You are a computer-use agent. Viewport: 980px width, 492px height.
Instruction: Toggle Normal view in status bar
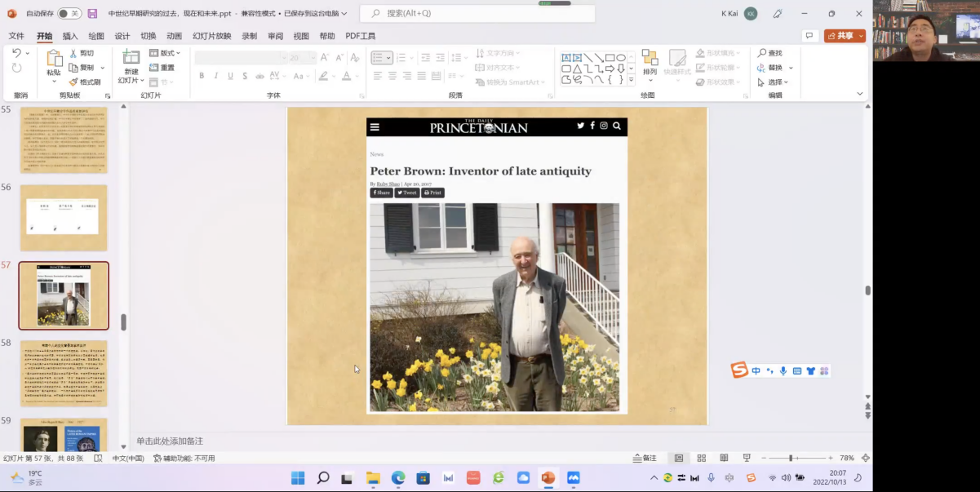coord(678,459)
